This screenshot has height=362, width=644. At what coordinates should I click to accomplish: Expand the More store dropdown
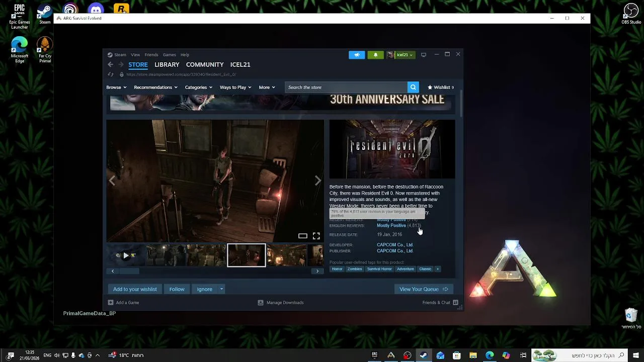267,87
